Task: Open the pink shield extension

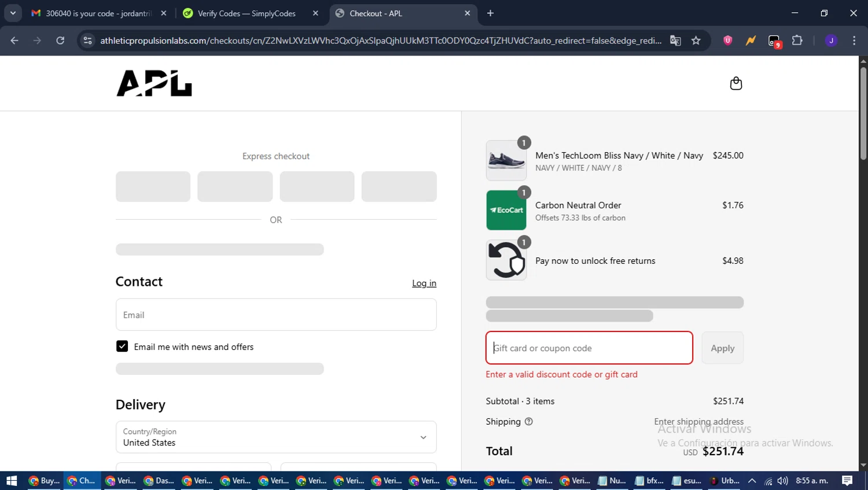Action: [x=728, y=40]
